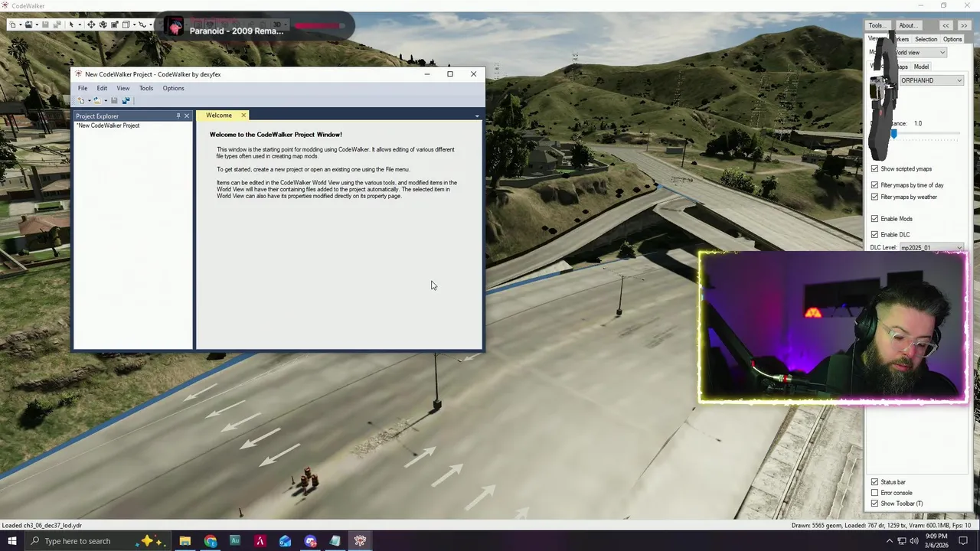Click the CodeWalker taskbar icon
Viewport: 980px width, 551px height.
coord(360,541)
